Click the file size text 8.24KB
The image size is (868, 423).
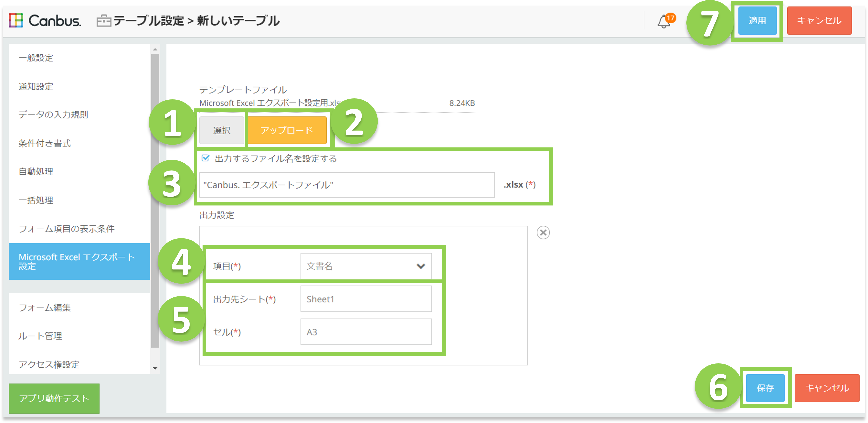[x=462, y=103]
